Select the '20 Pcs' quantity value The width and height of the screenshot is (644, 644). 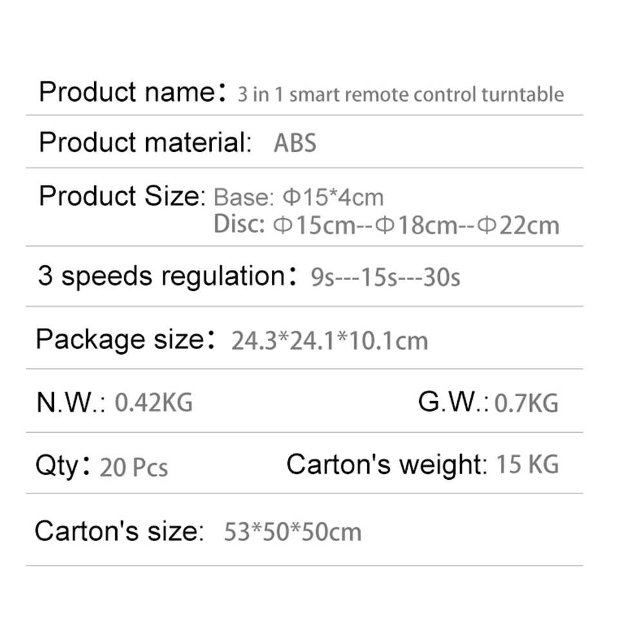[134, 468]
